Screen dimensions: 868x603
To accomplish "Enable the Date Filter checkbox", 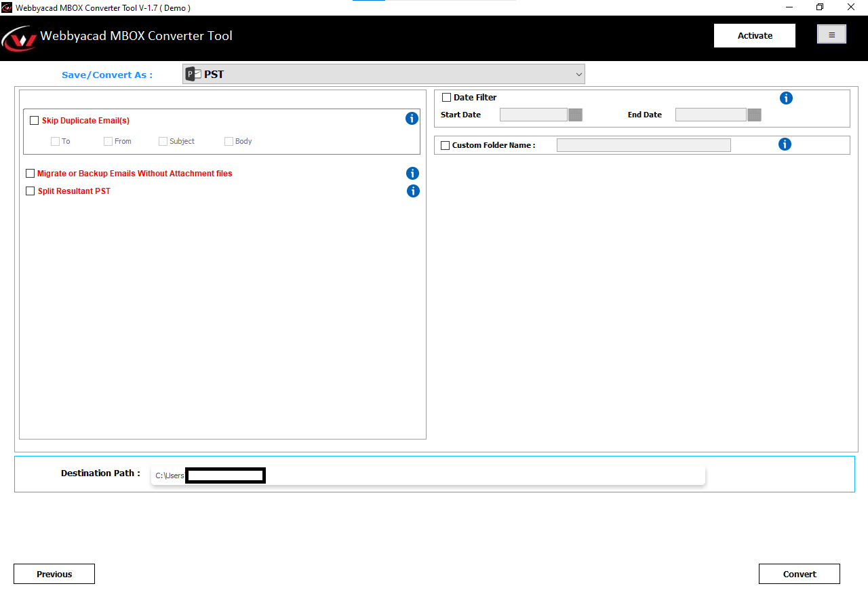I will [x=446, y=98].
